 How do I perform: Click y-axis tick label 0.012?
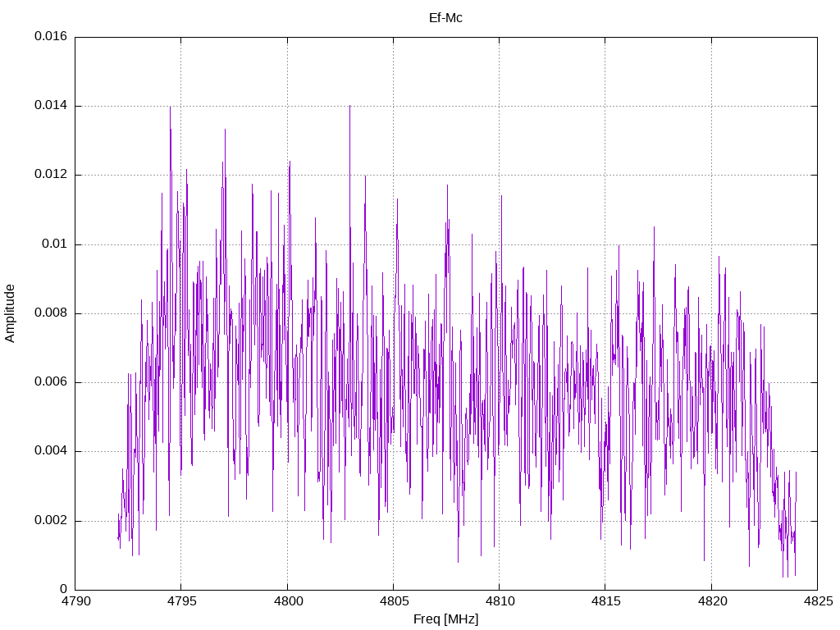tap(51, 175)
